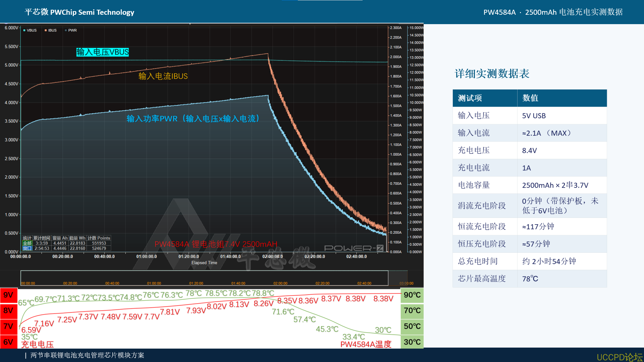Click the 约 2小时54分钟 total time value
The width and height of the screenshot is (644, 362).
click(549, 261)
